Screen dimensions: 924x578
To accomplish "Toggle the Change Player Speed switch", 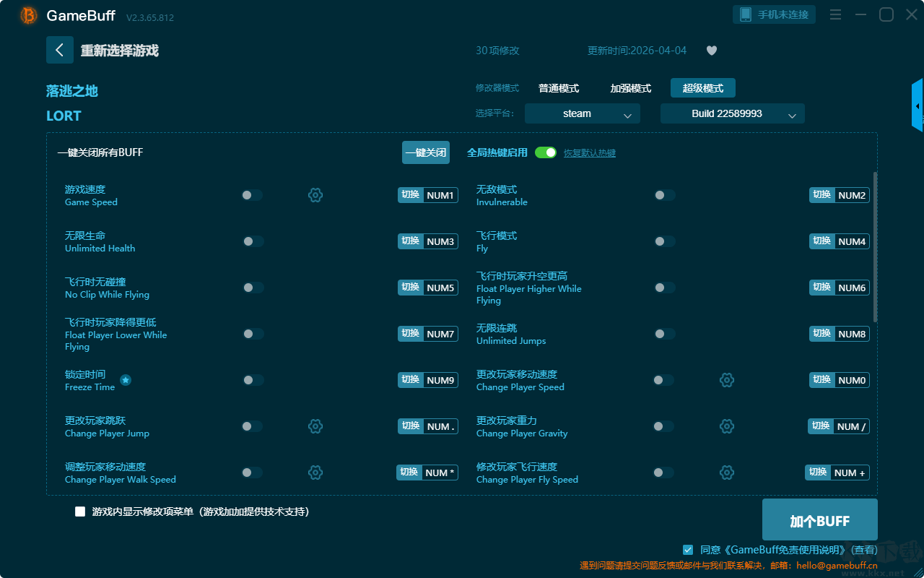I will point(664,380).
